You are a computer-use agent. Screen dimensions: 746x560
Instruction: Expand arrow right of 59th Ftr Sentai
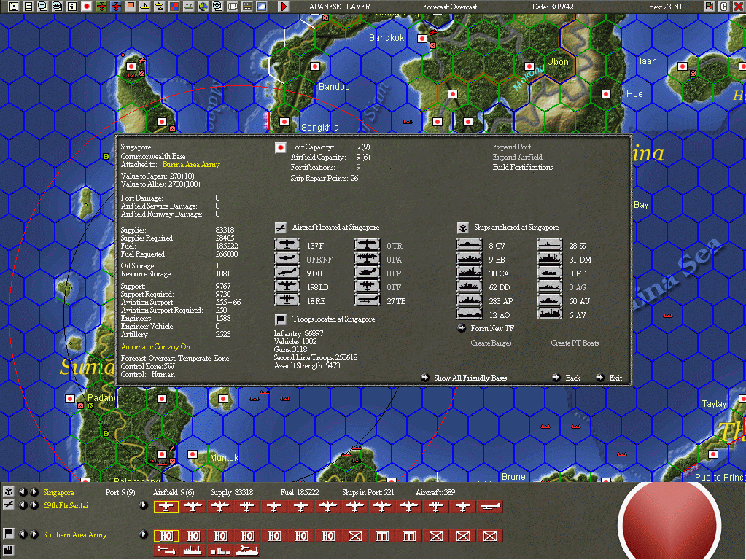[143, 505]
